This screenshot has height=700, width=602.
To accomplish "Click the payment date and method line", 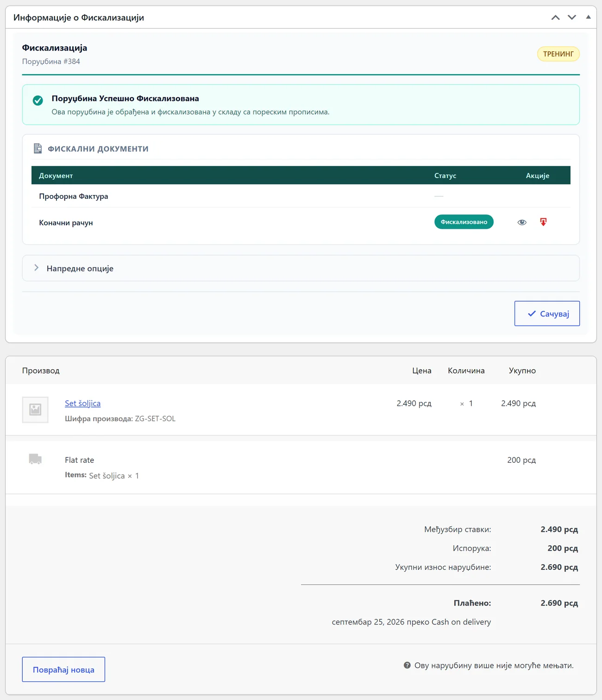I will pos(411,622).
